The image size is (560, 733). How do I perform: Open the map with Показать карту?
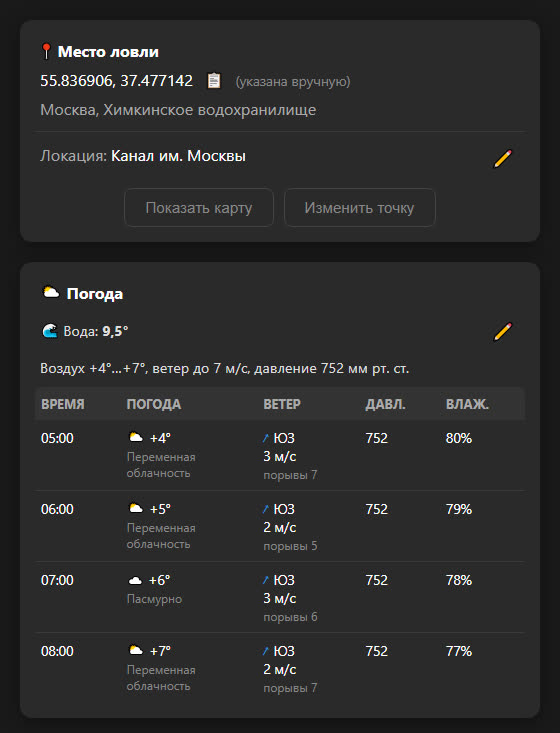[x=199, y=208]
